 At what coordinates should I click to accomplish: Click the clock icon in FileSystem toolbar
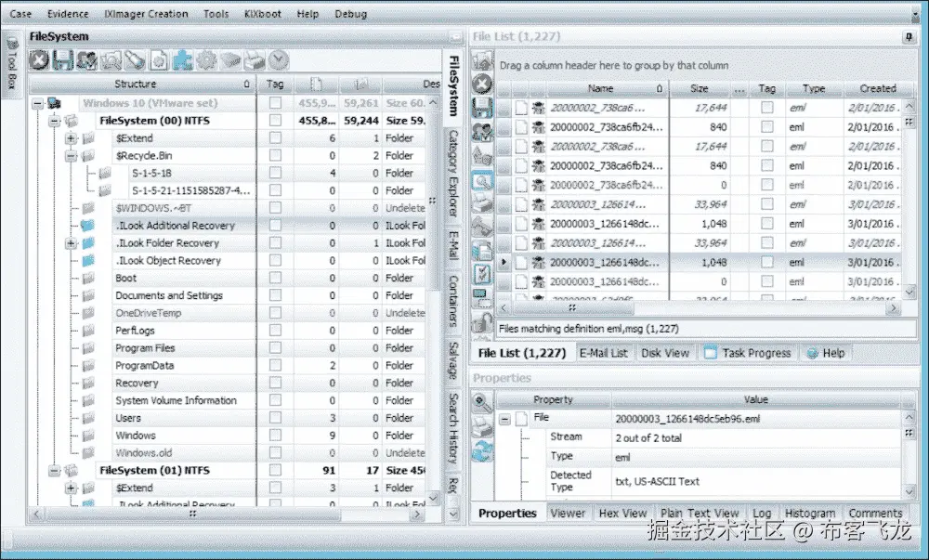[x=278, y=60]
